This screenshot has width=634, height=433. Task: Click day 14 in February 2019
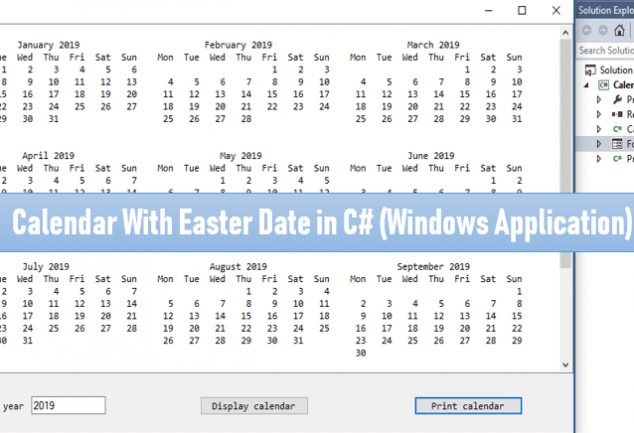tap(246, 94)
